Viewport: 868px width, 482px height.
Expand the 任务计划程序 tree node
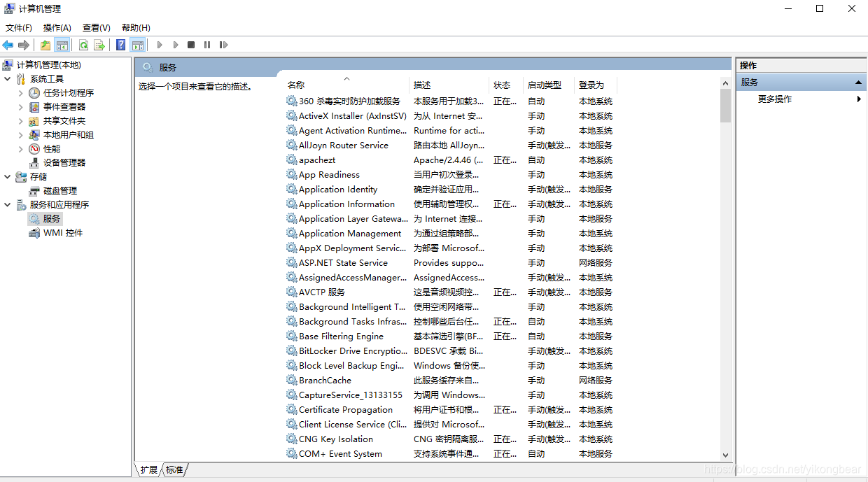(20, 93)
